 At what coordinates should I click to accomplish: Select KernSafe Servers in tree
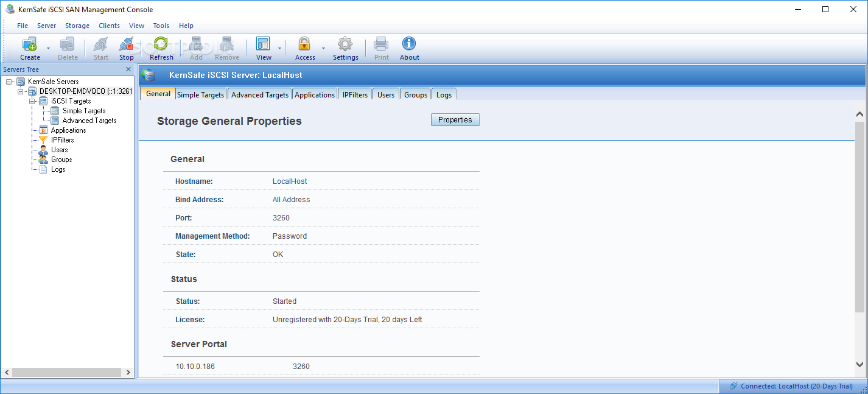tap(53, 82)
